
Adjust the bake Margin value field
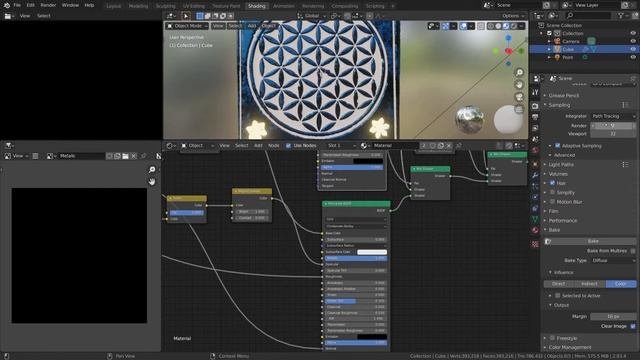[x=613, y=316]
